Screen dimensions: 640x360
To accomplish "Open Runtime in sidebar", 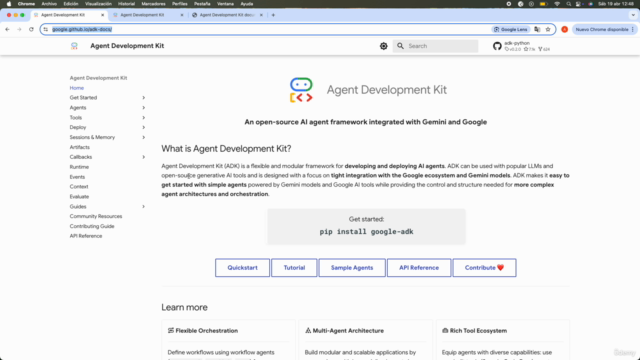I will click(x=79, y=167).
